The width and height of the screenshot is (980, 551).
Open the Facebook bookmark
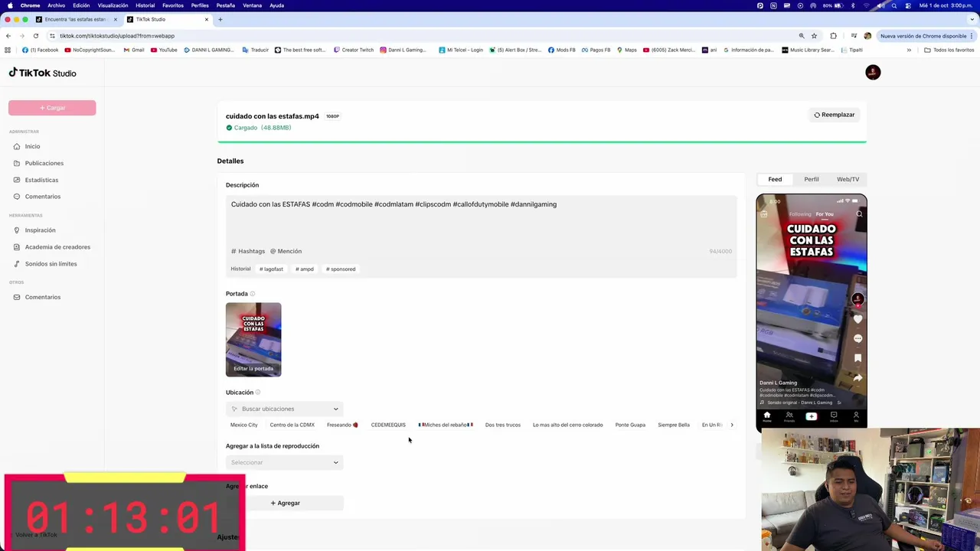[41, 50]
